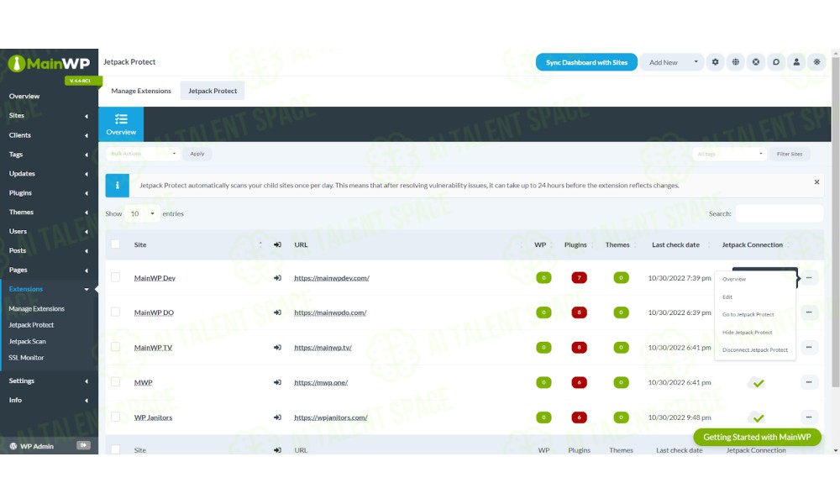This screenshot has height=504, width=840.
Task: Check the box for WP Janitors row
Action: 115,417
